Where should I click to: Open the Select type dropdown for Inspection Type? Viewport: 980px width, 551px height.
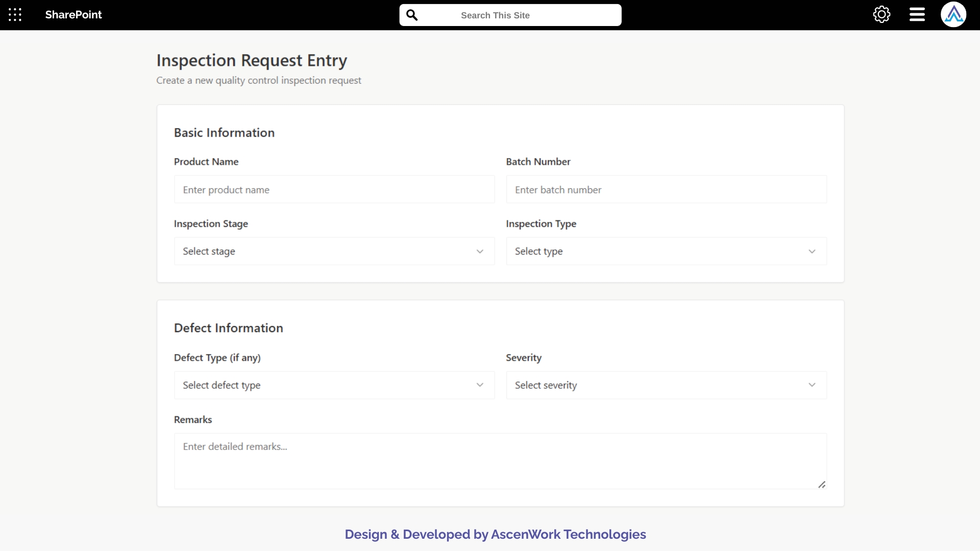(x=666, y=251)
